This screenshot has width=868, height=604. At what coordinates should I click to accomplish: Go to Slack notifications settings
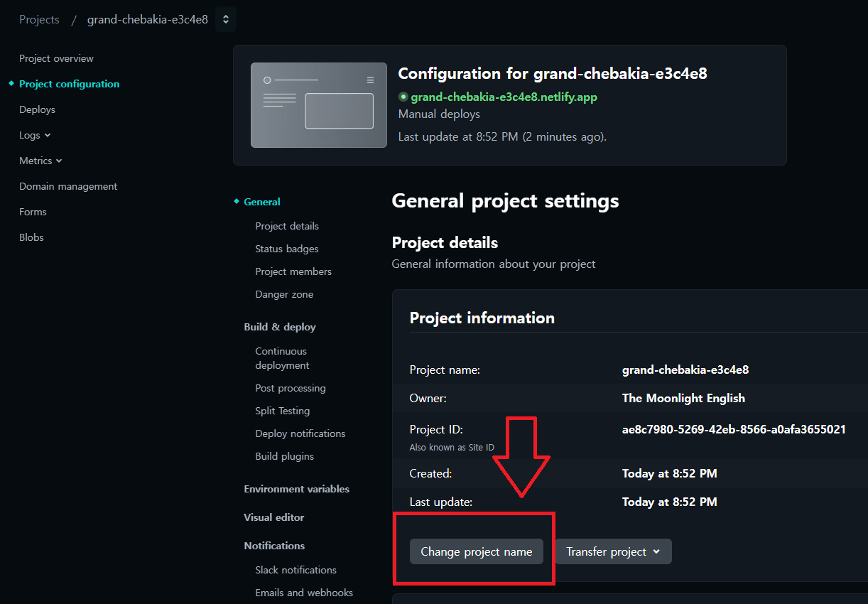[x=296, y=570]
